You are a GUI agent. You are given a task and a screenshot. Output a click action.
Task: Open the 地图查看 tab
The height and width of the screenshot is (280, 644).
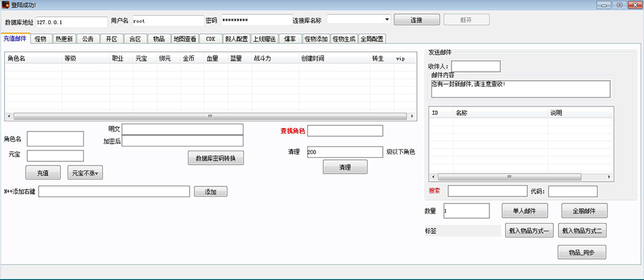point(185,39)
